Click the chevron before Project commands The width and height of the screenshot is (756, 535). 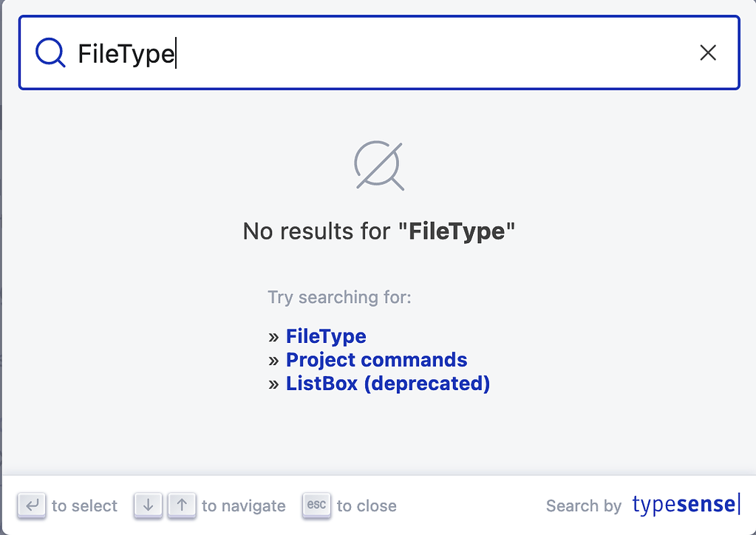[x=273, y=360]
